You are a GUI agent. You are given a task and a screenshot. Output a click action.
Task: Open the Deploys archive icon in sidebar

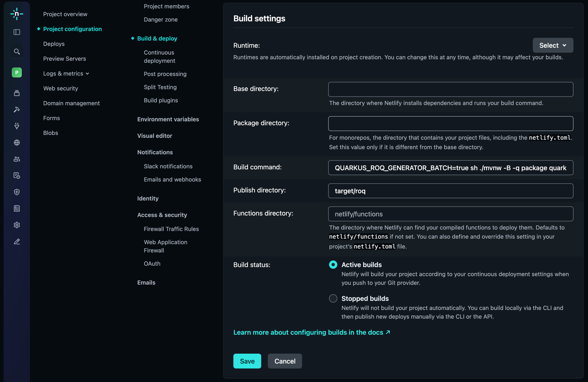[x=17, y=93]
